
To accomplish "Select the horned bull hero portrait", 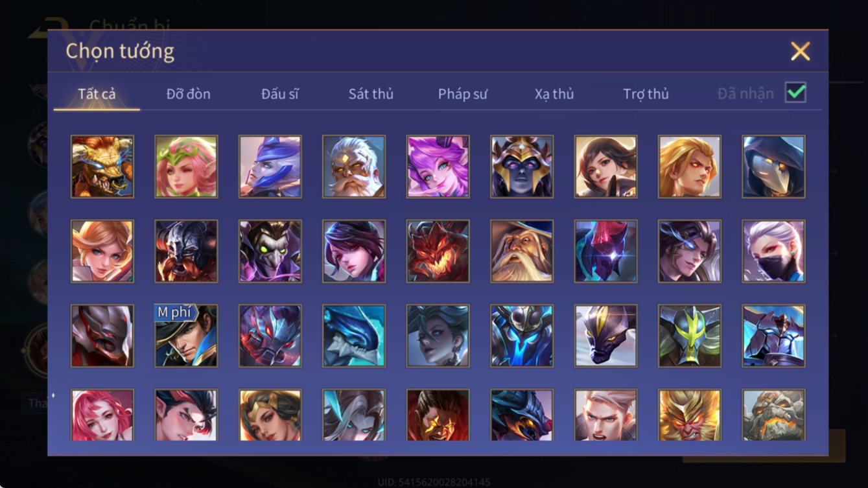I will point(102,167).
